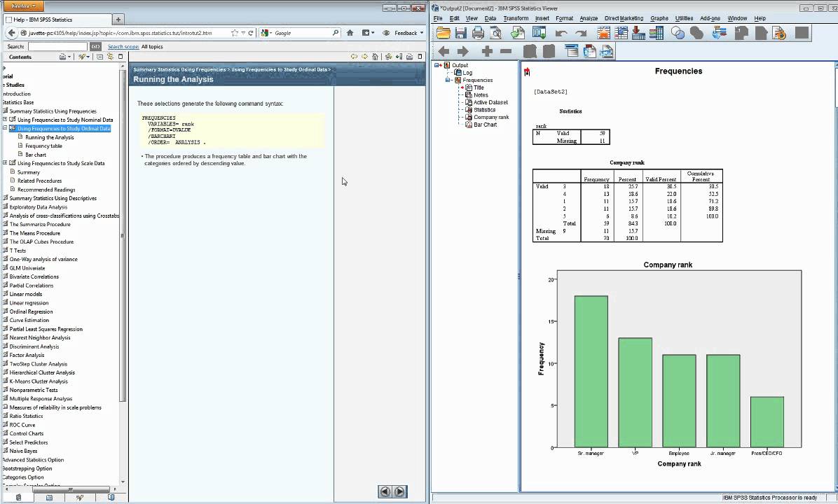This screenshot has width=838, height=504.
Task: Toggle link with contents icon
Action: [x=110, y=57]
